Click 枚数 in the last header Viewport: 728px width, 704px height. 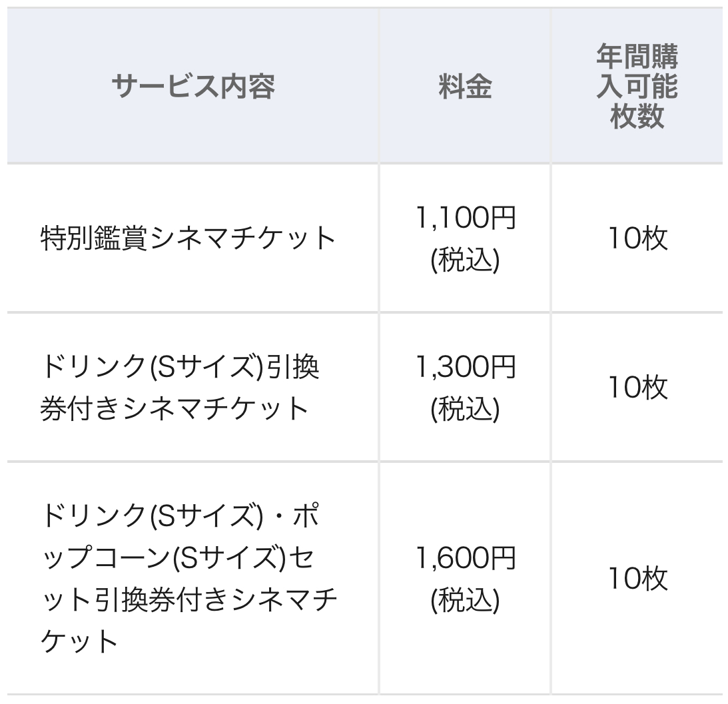point(637,116)
